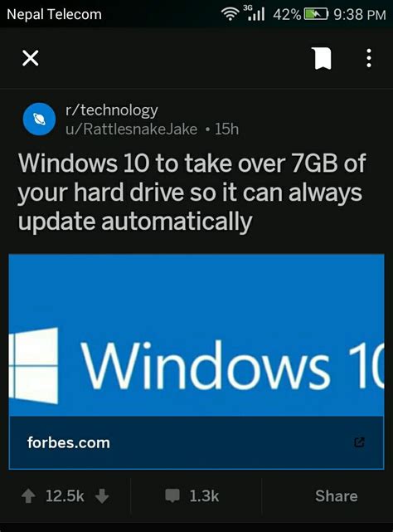The image size is (393, 532).
Task: Visit u/RattlesnakeJake's profile
Action: [x=131, y=129]
